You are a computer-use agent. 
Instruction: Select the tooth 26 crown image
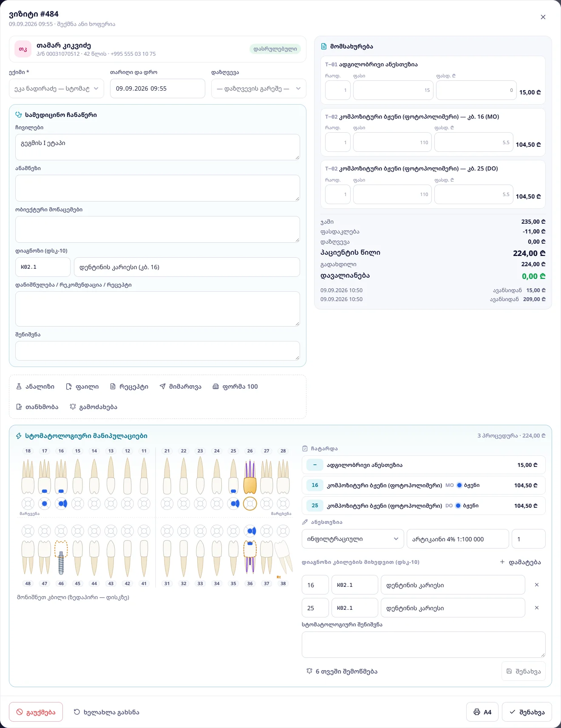point(250,477)
